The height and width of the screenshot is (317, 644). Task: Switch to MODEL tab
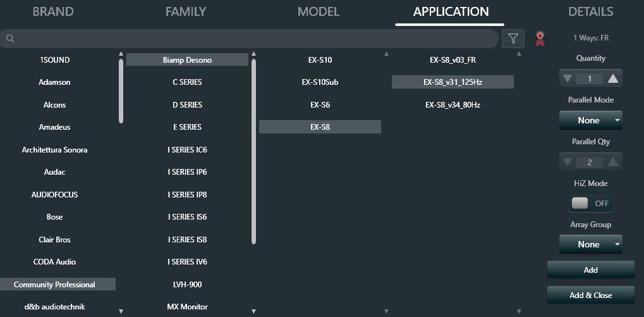point(319,11)
